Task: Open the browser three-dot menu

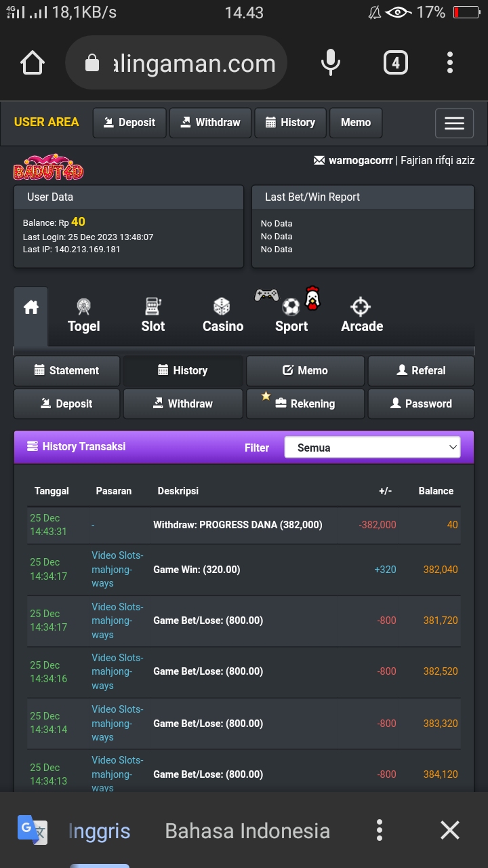Action: 449,63
